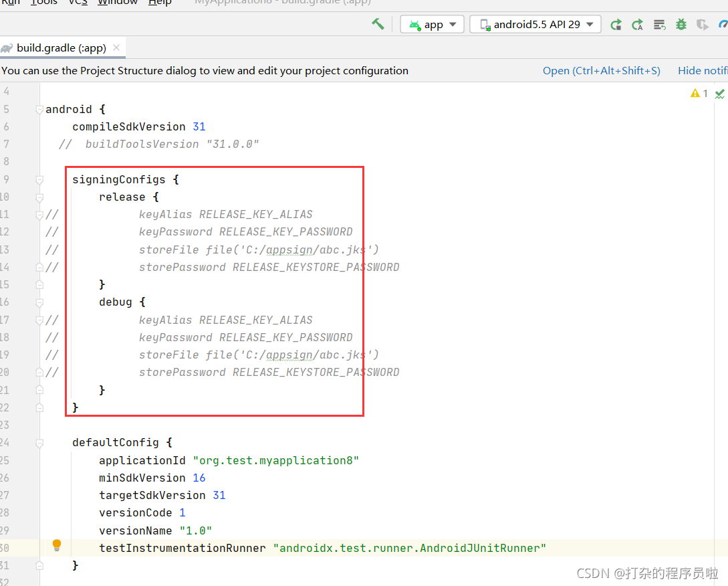
Task: Click fold end marker at line 22
Action: 39,407
